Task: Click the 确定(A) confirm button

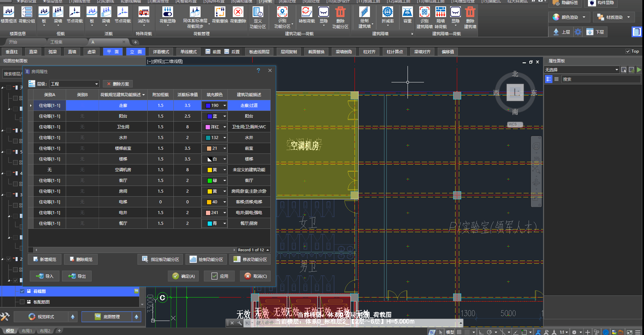Action: pyautogui.click(x=183, y=276)
